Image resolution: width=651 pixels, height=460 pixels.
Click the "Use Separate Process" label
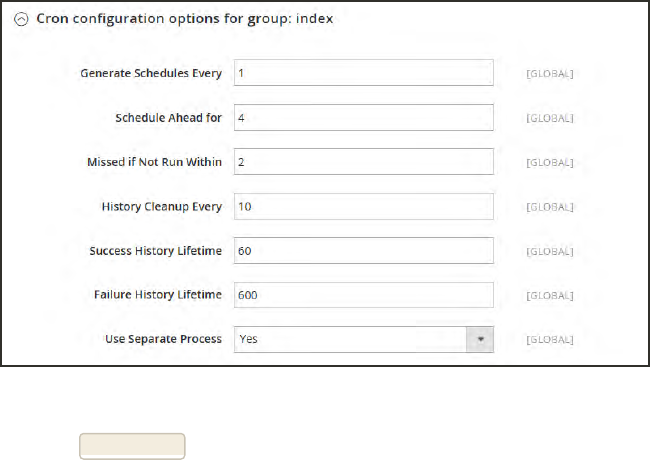click(163, 339)
